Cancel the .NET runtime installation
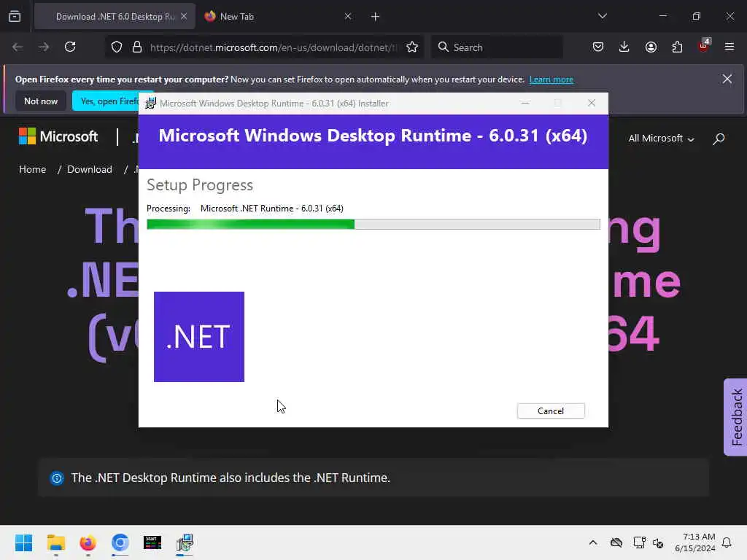This screenshot has width=747, height=560. (x=551, y=411)
